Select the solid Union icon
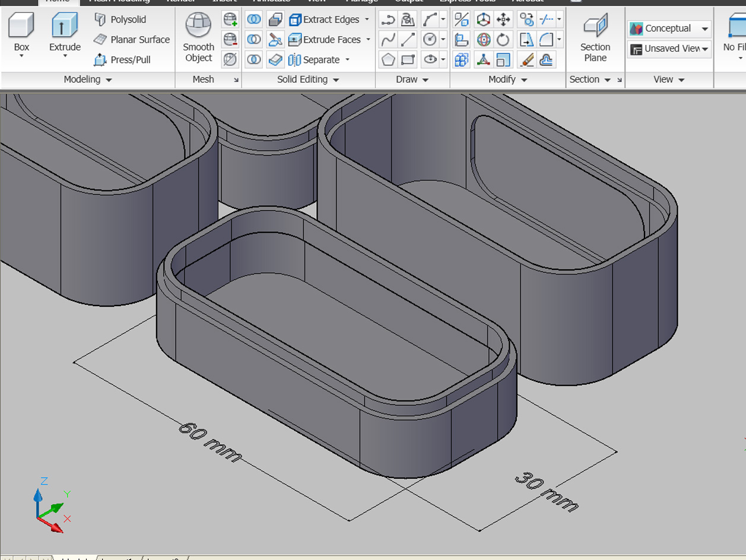 tap(254, 20)
